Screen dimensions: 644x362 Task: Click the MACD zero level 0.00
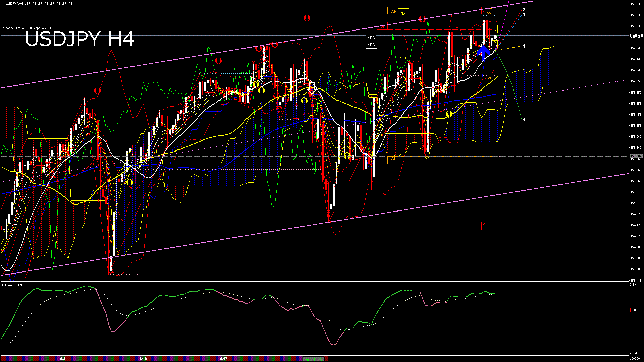click(633, 310)
